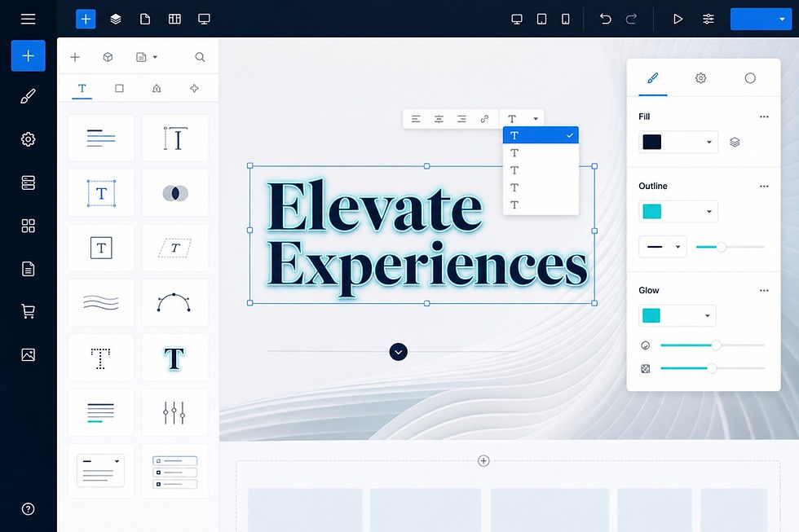
Task: Add a link via floating toolbar
Action: coord(484,119)
